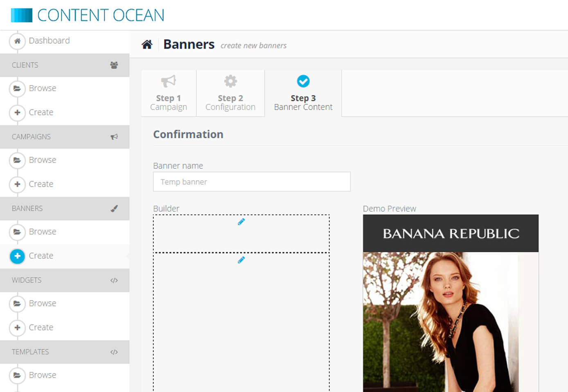Click the Banners brush icon in sidebar
This screenshot has width=568, height=392.
pos(114,208)
